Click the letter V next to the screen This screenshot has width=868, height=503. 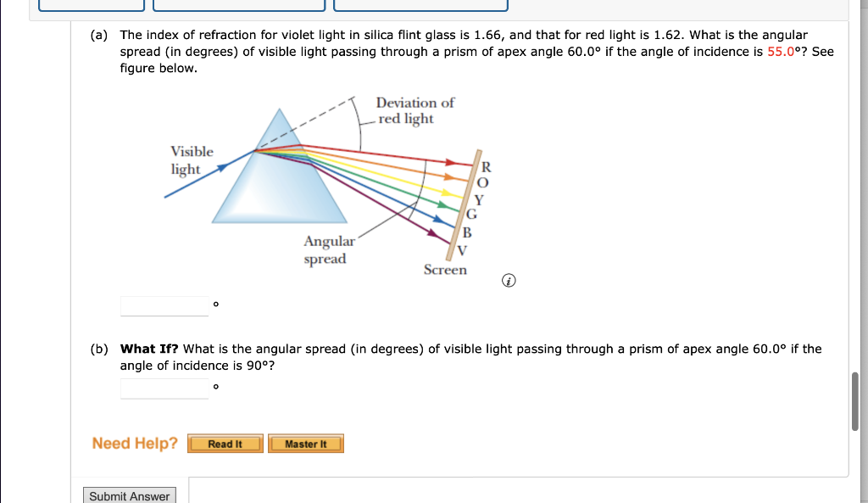pos(462,251)
